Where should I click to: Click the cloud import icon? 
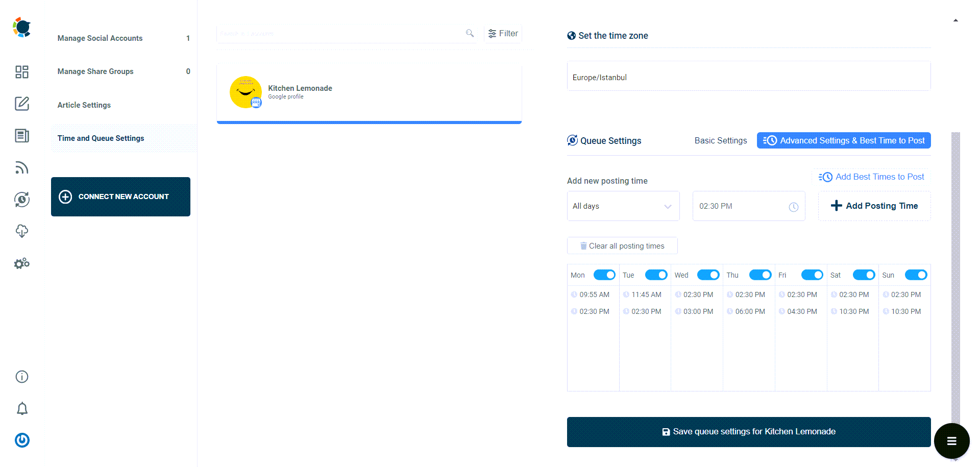coord(21,231)
